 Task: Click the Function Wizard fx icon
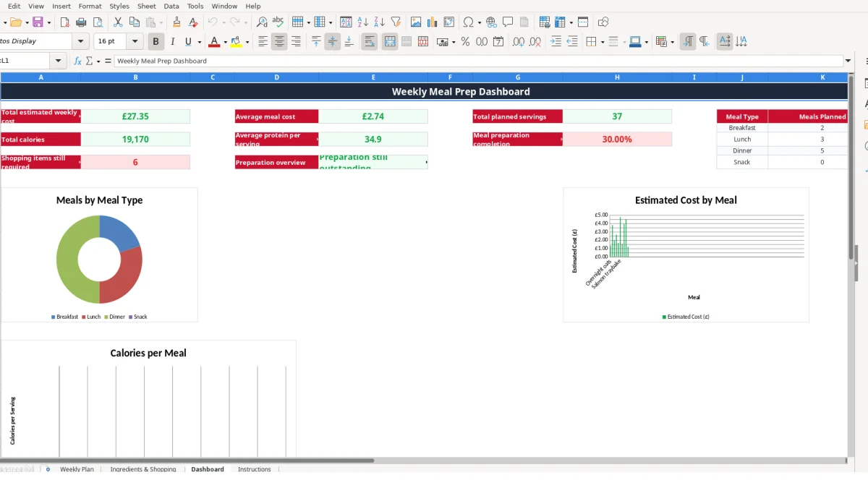pos(77,61)
